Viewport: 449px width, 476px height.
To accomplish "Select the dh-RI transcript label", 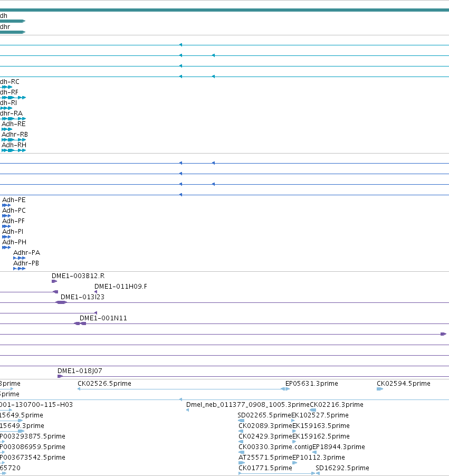I will [8, 103].
